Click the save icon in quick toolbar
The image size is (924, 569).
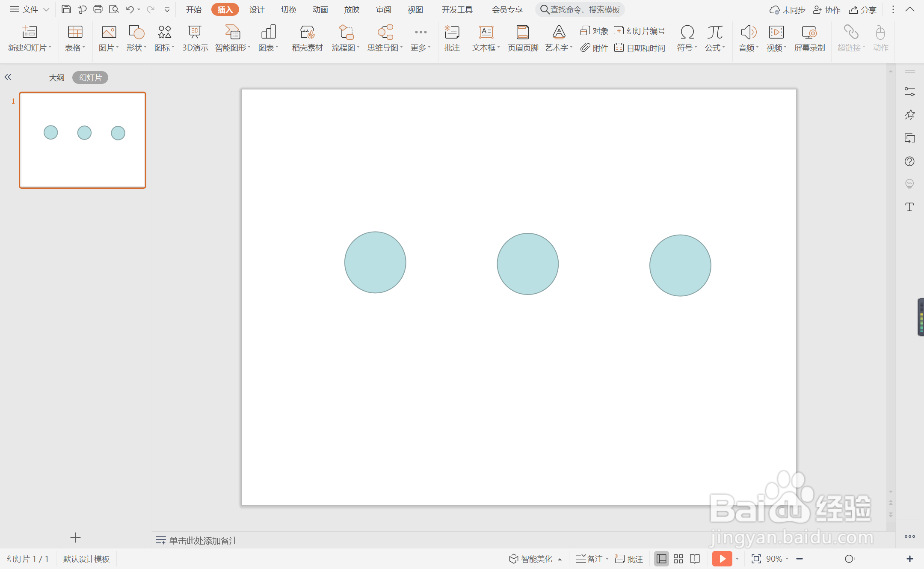pyautogui.click(x=66, y=9)
